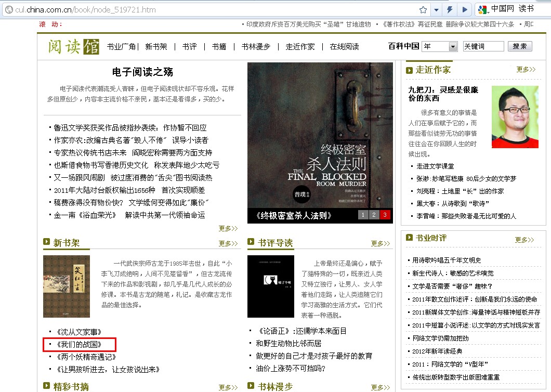
Task: Open the 书林漫步 navigation item
Action: coord(256,46)
